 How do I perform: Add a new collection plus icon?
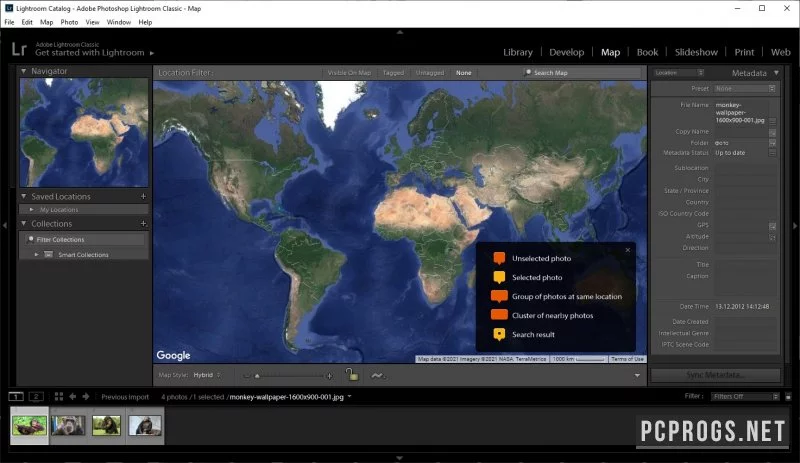tap(143, 224)
